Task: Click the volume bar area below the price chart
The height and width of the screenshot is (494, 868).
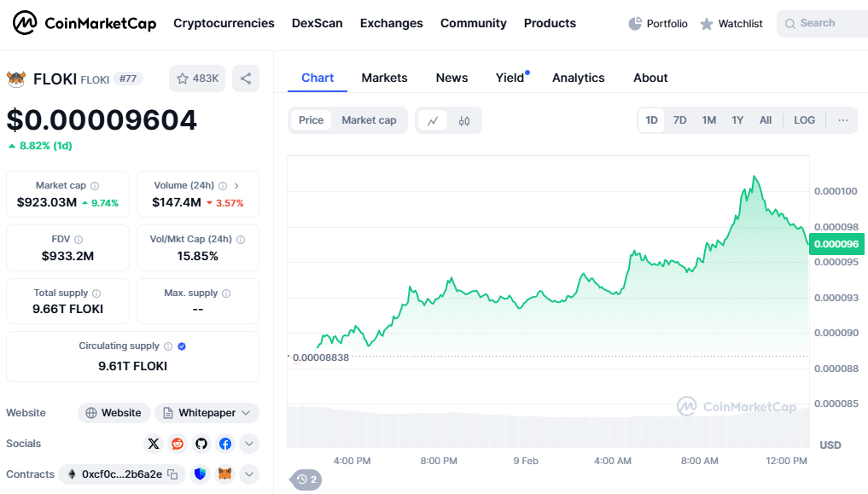Action: click(546, 427)
